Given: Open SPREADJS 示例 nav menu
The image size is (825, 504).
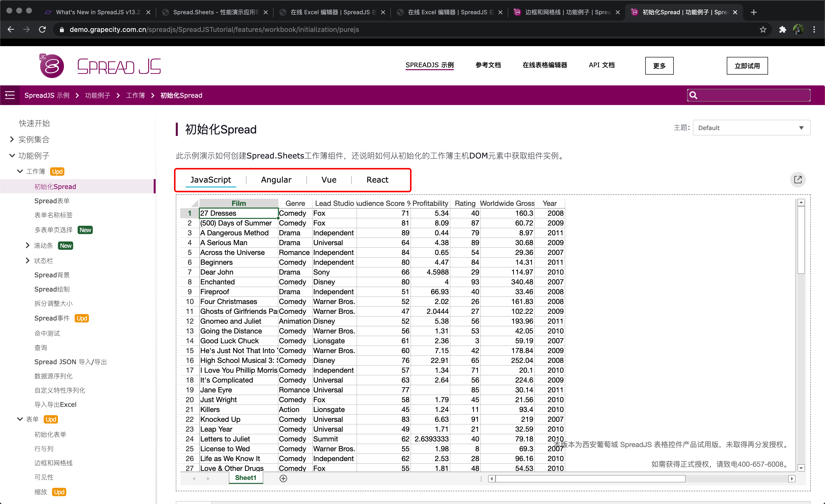Looking at the screenshot, I should coord(430,65).
